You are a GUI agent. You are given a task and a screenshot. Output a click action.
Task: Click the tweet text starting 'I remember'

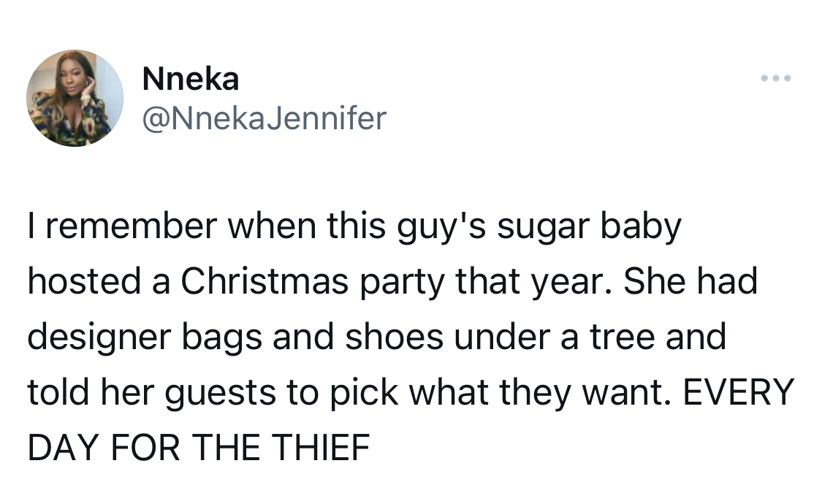pos(411,336)
